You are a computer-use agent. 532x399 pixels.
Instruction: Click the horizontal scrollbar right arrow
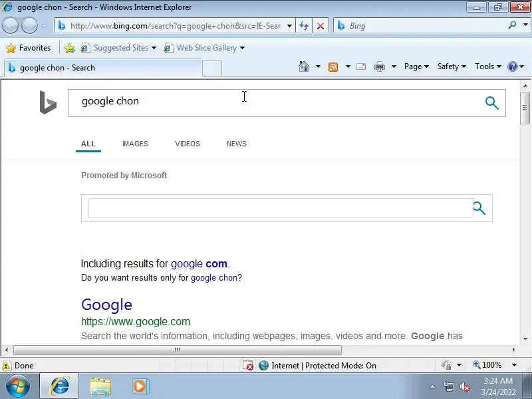513,350
